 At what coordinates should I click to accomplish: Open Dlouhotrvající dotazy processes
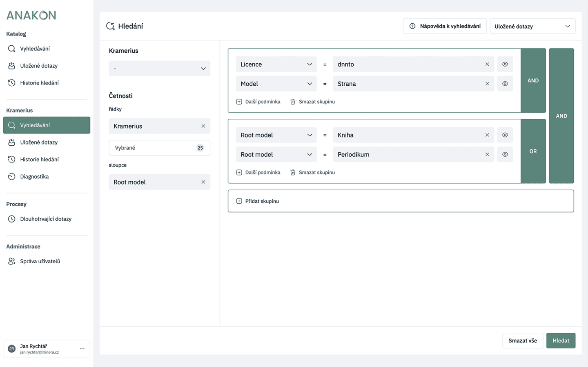(47, 219)
